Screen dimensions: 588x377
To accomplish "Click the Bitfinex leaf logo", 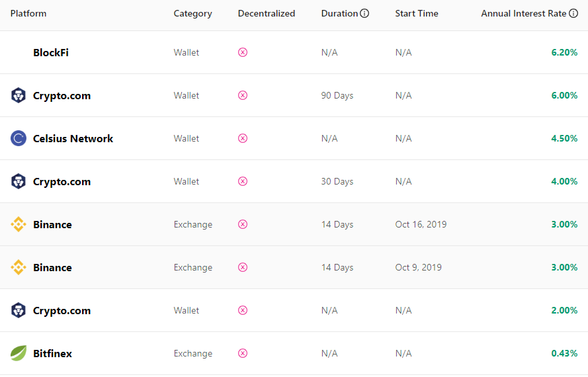I will click(19, 353).
